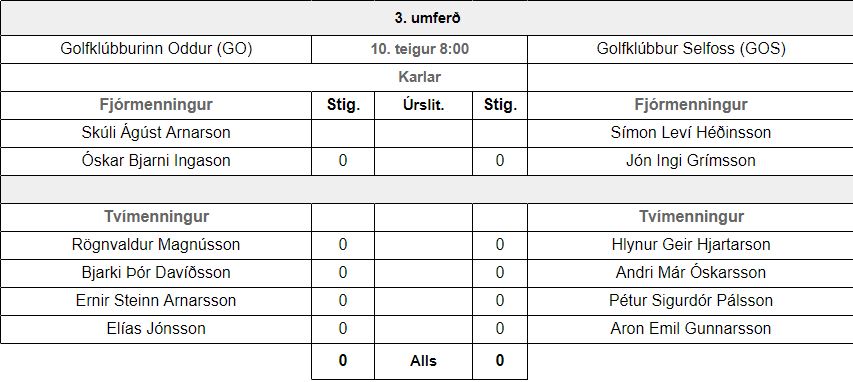
Task: Select player Símon Leví Héðinsson
Action: [x=691, y=133]
